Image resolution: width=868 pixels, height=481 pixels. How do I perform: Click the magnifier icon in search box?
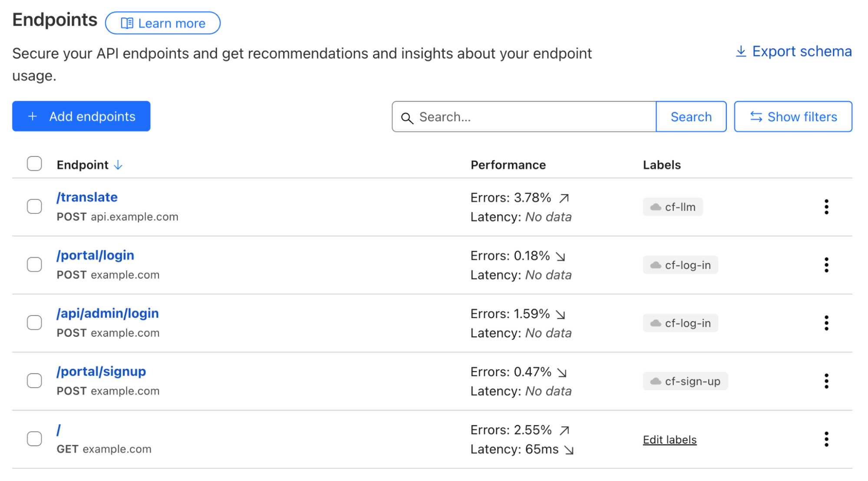tap(407, 118)
